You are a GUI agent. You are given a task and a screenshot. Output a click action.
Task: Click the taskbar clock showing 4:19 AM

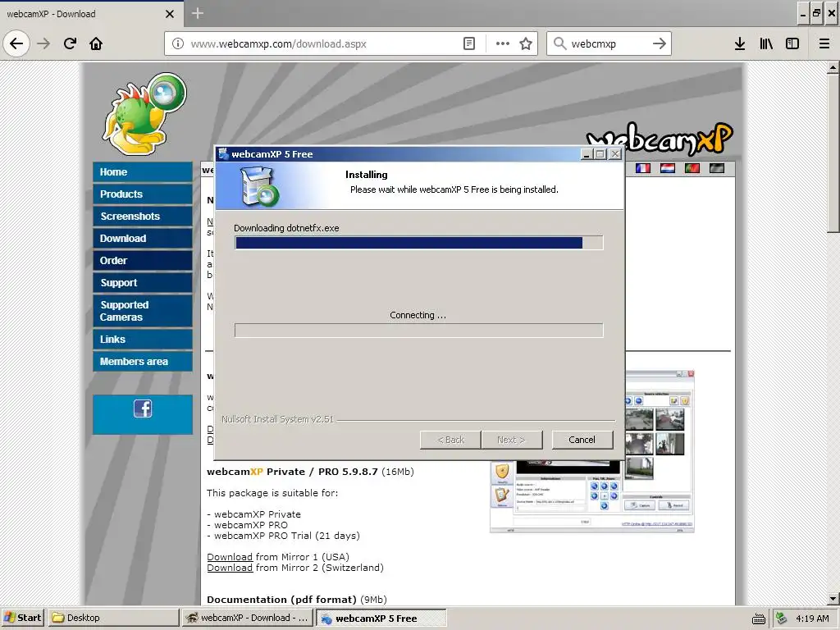(x=812, y=619)
